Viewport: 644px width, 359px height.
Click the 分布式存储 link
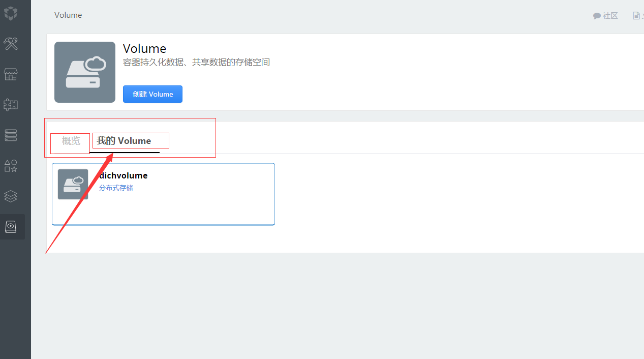[116, 188]
